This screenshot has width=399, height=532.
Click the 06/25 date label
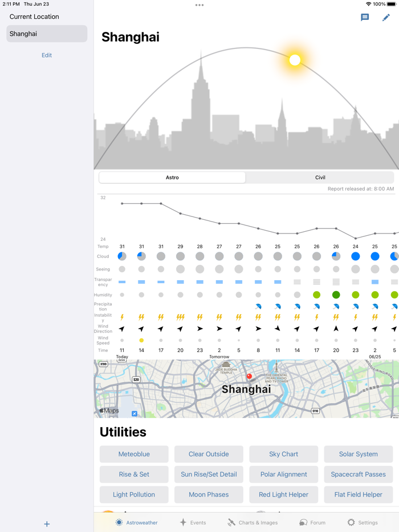click(375, 357)
